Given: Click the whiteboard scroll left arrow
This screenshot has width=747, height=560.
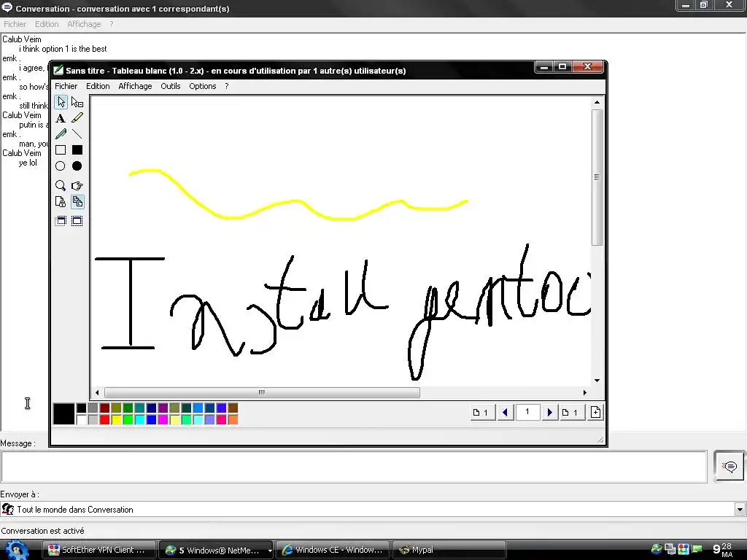Looking at the screenshot, I should point(97,392).
